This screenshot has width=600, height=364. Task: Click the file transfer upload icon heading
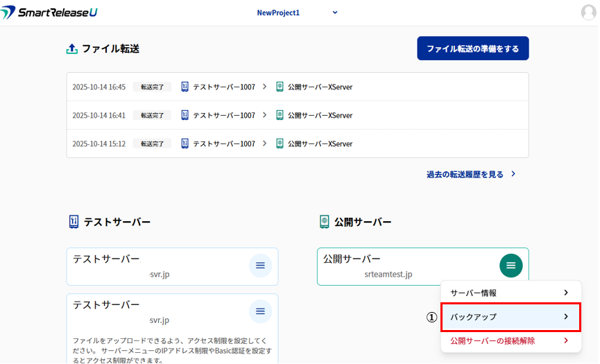pyautogui.click(x=72, y=49)
